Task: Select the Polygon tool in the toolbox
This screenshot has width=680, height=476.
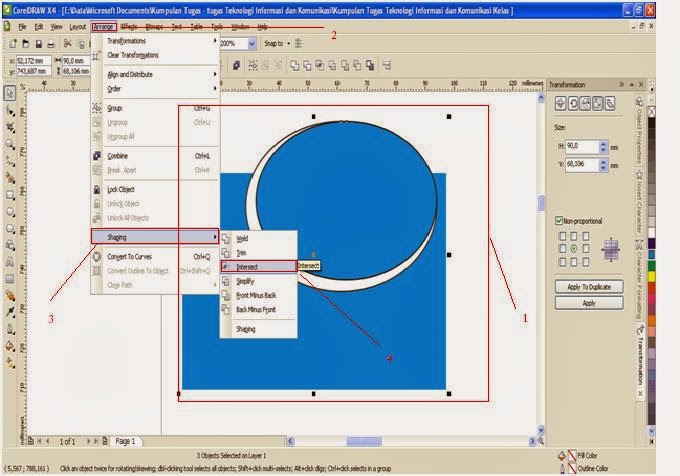Action: [x=10, y=229]
